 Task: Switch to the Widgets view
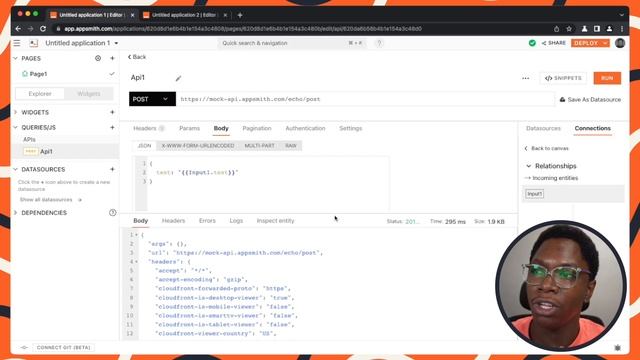click(x=89, y=94)
